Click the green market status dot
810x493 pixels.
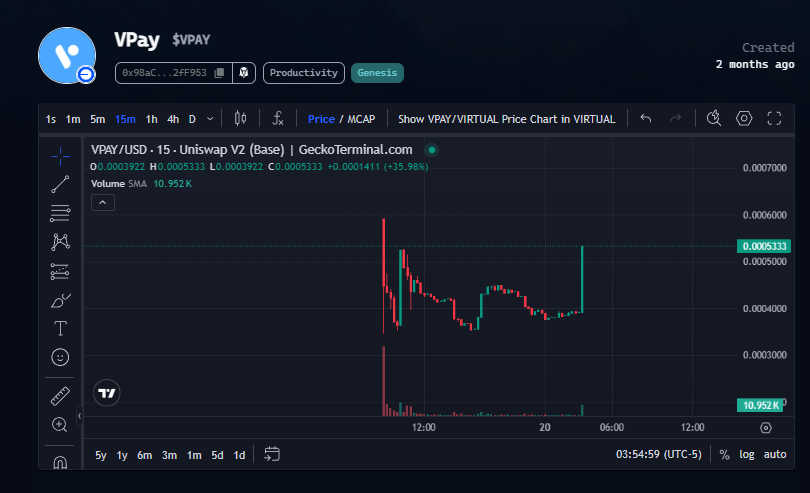pos(431,150)
